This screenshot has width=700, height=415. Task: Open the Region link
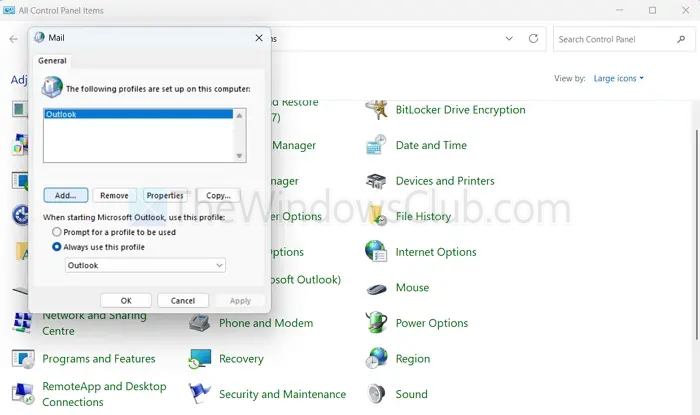pos(413,359)
